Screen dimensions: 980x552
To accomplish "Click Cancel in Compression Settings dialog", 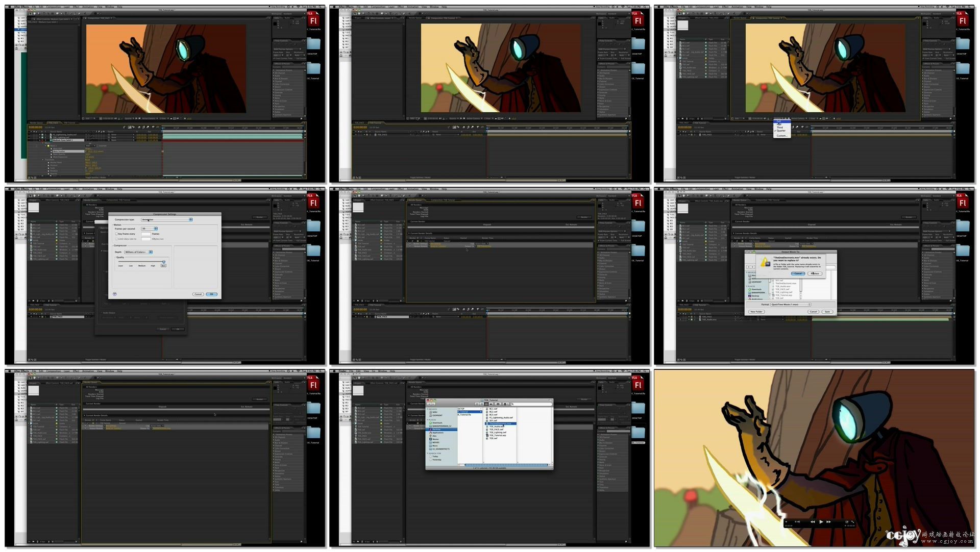I will (x=198, y=294).
